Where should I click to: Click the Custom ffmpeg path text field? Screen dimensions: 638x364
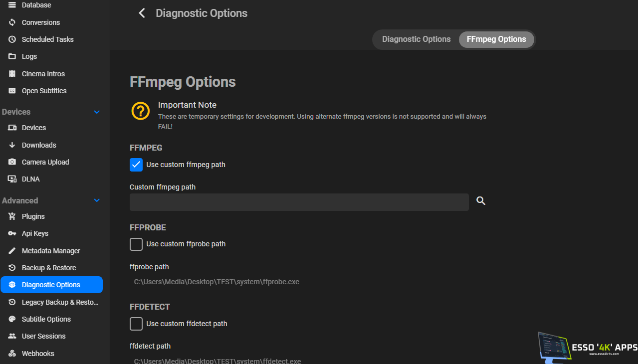(299, 202)
